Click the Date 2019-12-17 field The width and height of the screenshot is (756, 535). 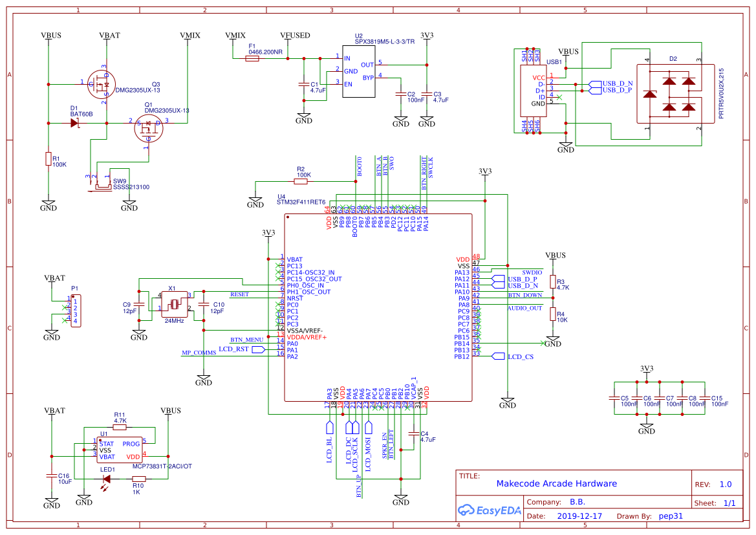point(579,516)
